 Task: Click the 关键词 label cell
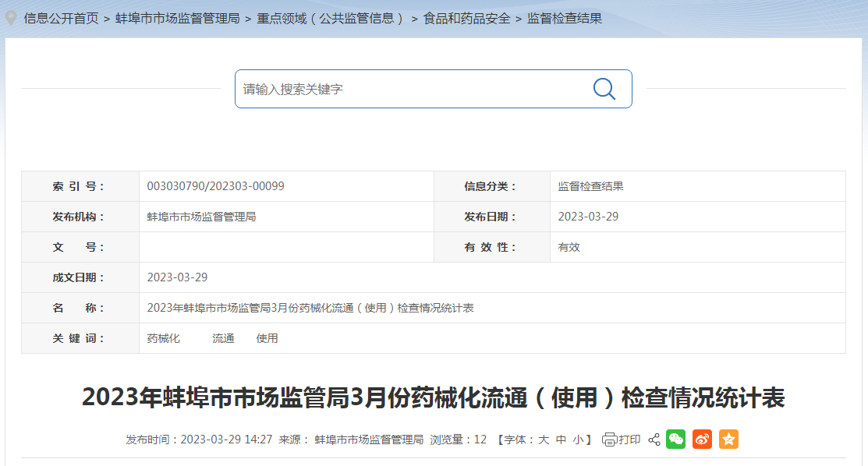pos(80,338)
